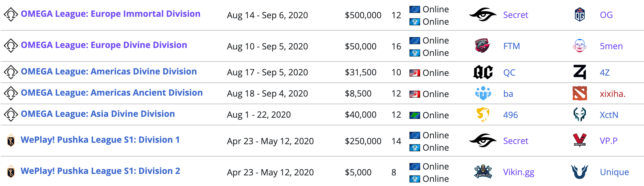Click the OMEGA League icon beside Asia Divine Division
This screenshot has width=644, height=186.
11,114
